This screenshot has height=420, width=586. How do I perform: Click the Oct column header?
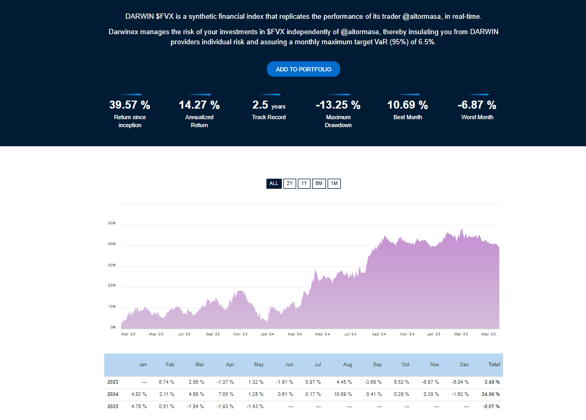(x=405, y=364)
